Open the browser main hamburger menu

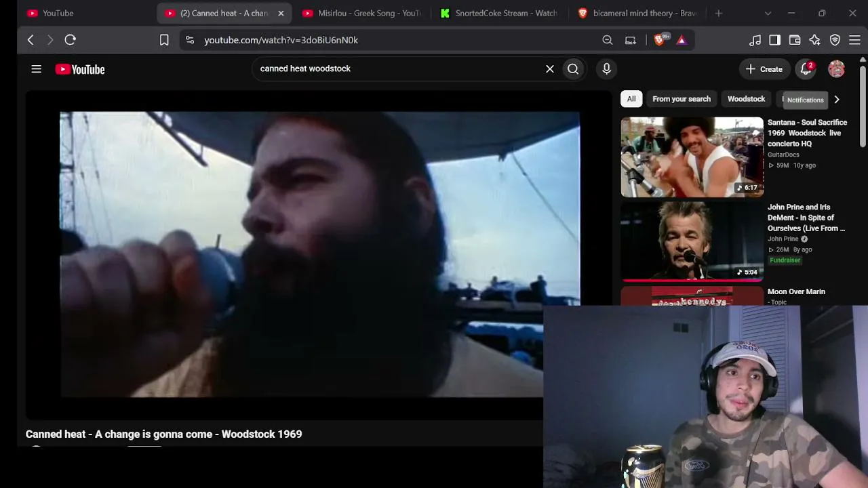coord(854,40)
